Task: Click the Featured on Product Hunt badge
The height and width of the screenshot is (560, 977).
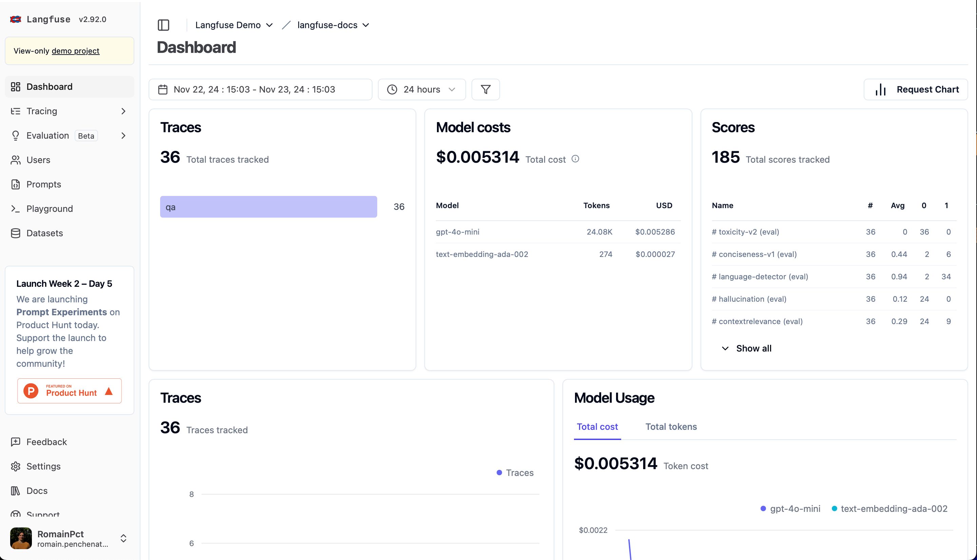Action: coord(69,391)
